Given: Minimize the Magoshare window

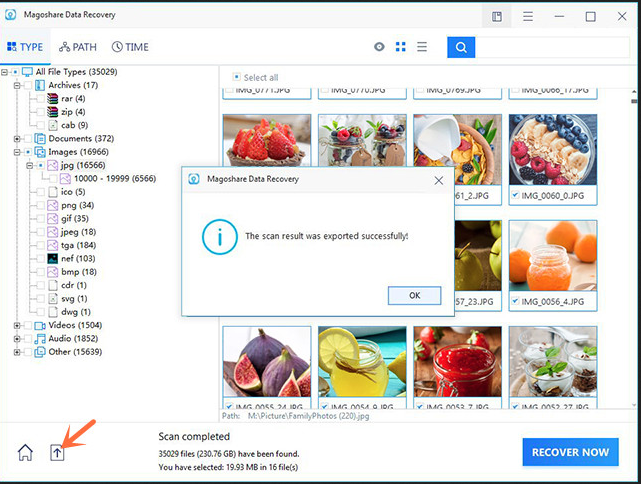Looking at the screenshot, I should pyautogui.click(x=559, y=16).
